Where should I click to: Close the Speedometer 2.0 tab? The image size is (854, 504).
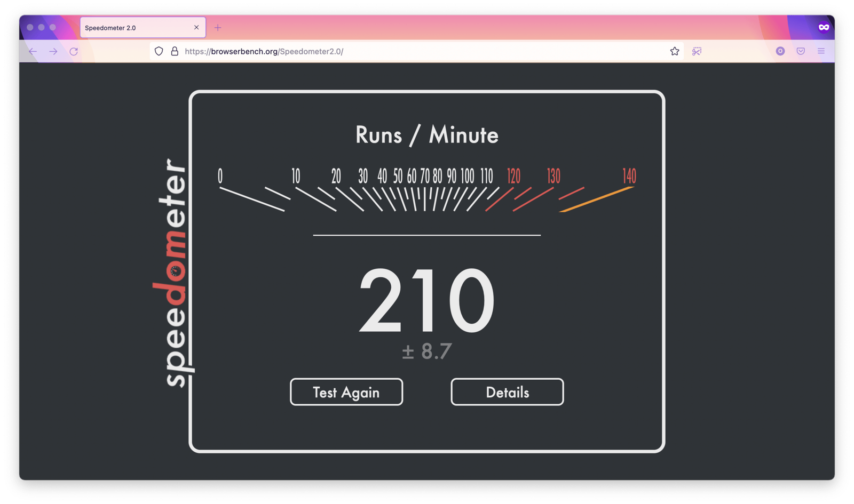coord(196,28)
